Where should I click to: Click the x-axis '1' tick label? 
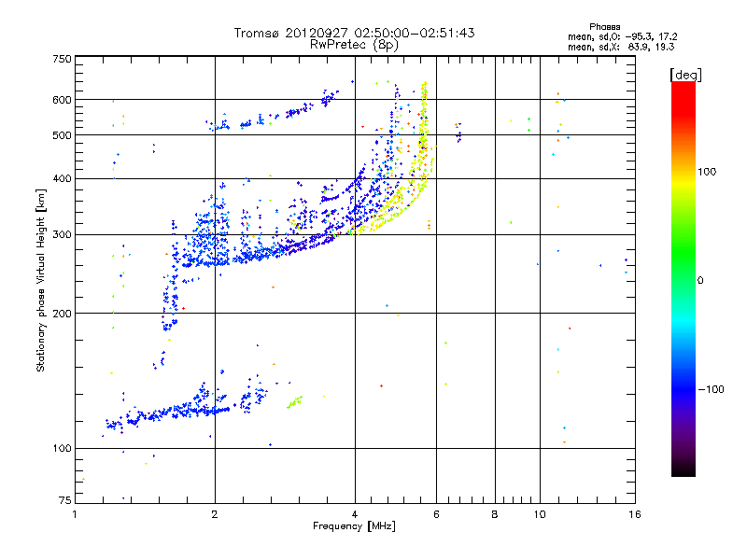75,514
